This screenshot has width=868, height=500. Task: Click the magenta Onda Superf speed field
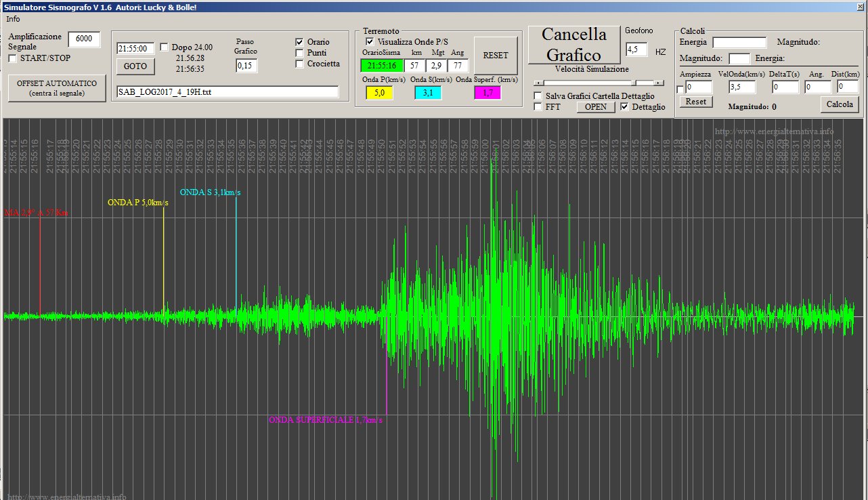(x=487, y=93)
